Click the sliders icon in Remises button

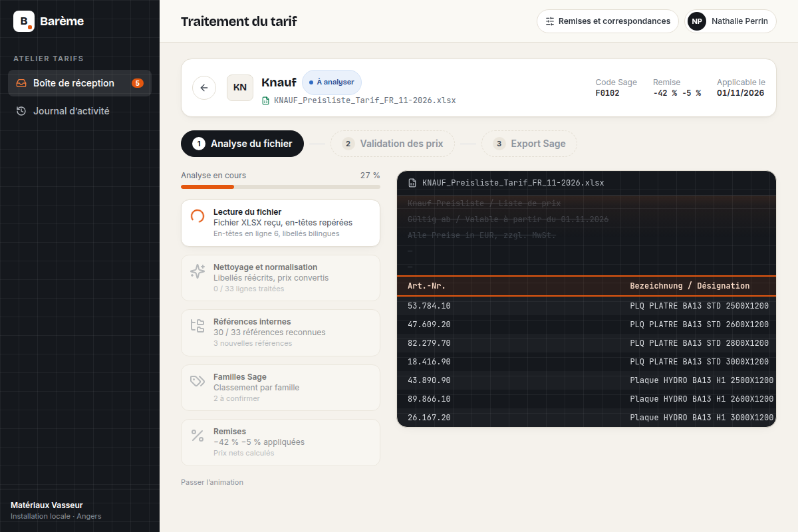click(x=550, y=21)
